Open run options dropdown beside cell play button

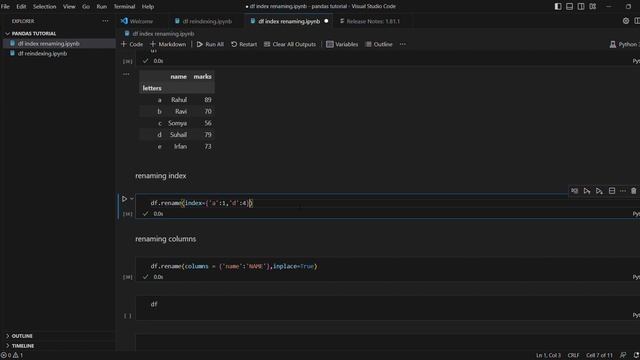(132, 199)
